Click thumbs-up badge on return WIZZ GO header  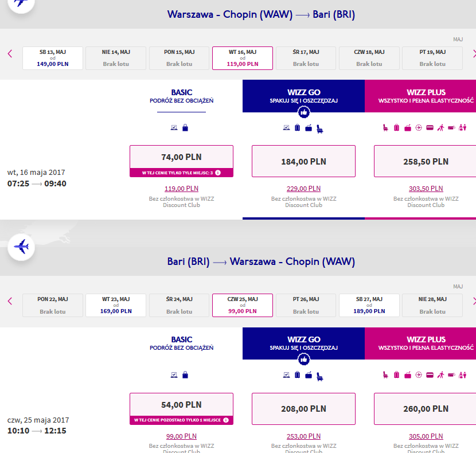(x=303, y=360)
